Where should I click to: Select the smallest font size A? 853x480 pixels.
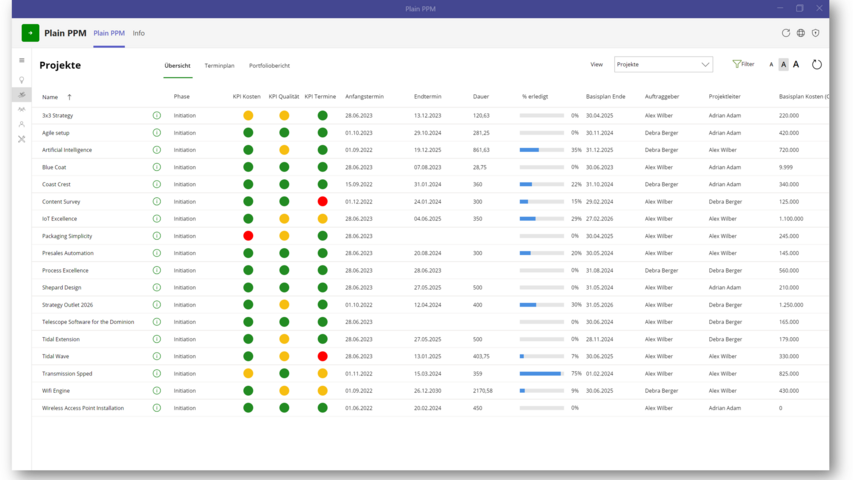point(771,65)
